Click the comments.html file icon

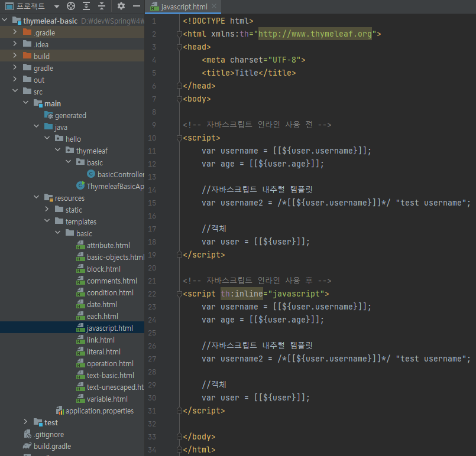tap(80, 280)
